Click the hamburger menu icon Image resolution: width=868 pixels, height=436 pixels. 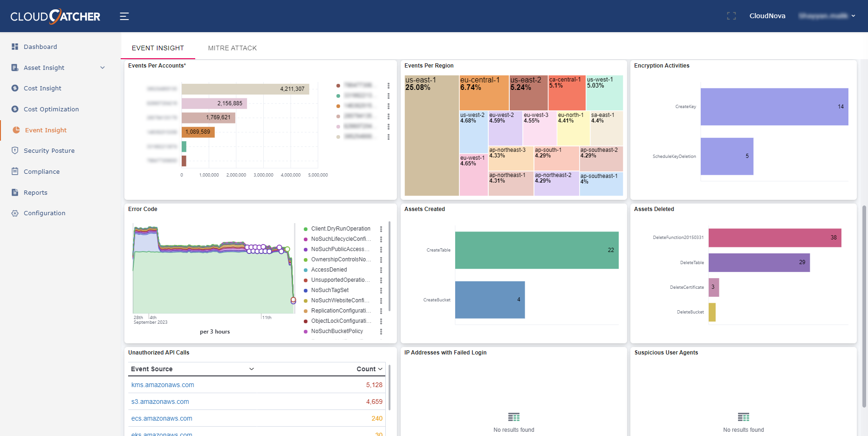pyautogui.click(x=124, y=16)
